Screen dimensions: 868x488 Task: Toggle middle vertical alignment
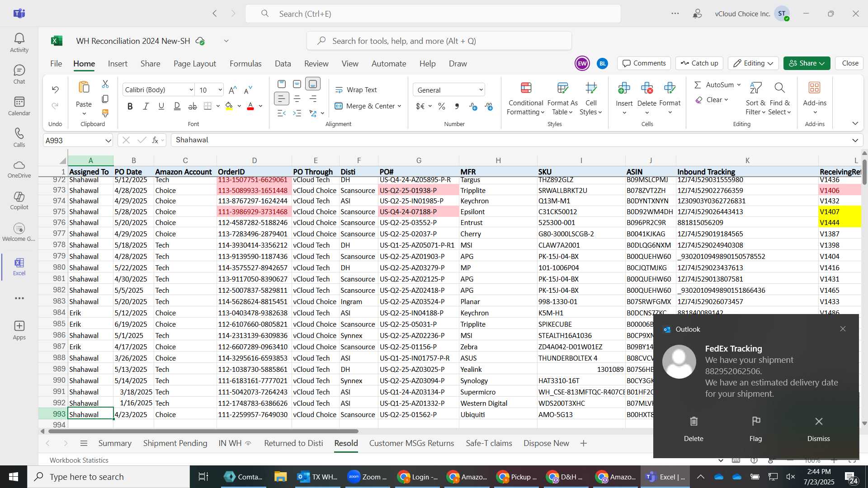[x=297, y=84]
